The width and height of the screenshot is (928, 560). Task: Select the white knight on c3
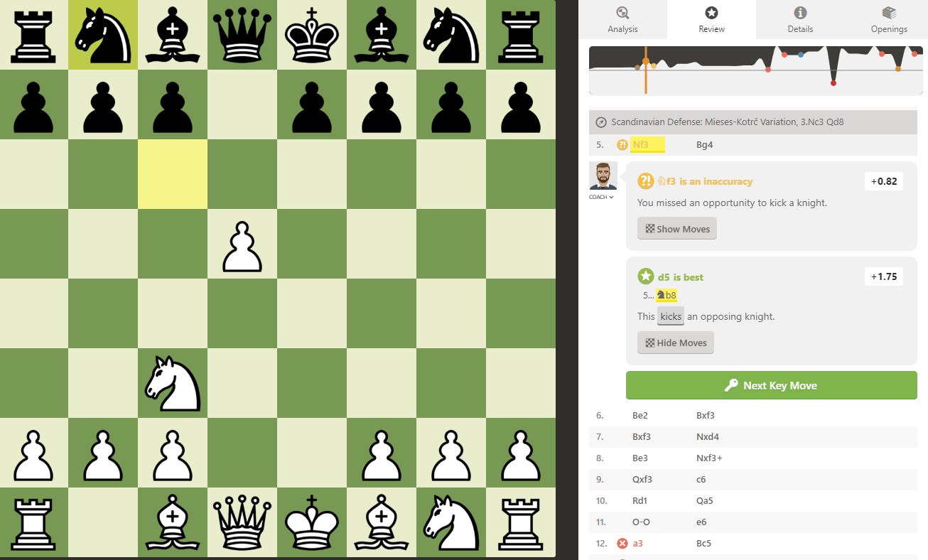click(x=173, y=384)
